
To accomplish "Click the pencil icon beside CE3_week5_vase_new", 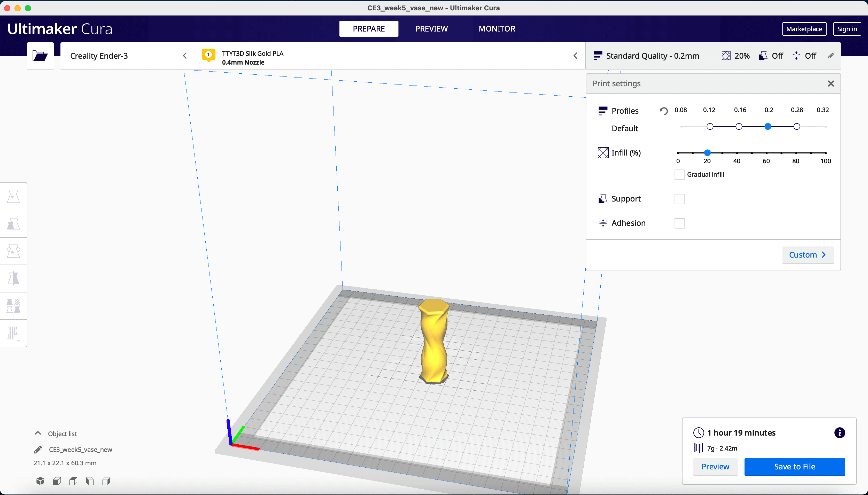I will (38, 450).
